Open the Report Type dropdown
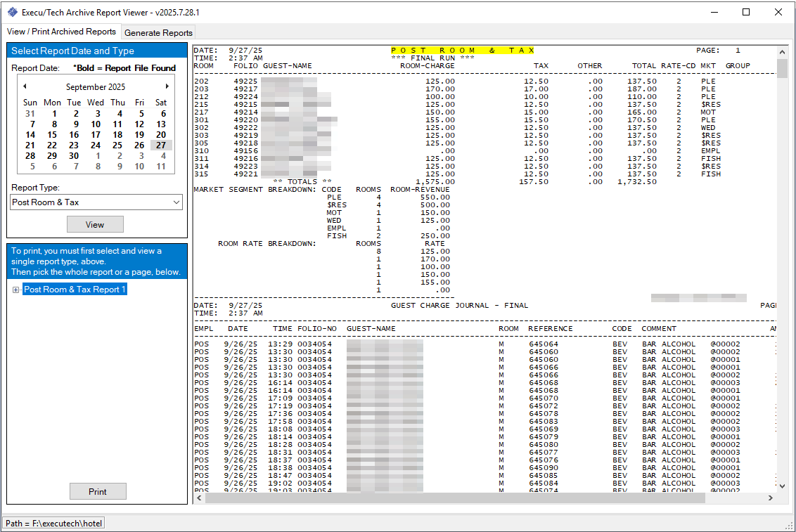The height and width of the screenshot is (532, 796). click(x=176, y=202)
